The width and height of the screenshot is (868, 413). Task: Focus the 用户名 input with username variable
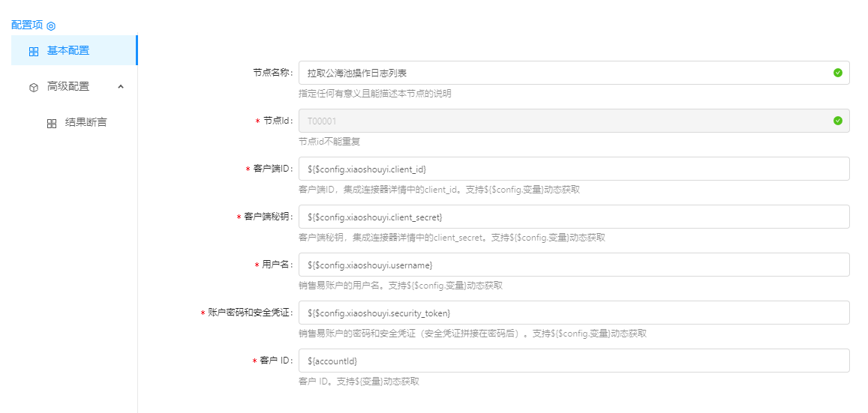574,265
